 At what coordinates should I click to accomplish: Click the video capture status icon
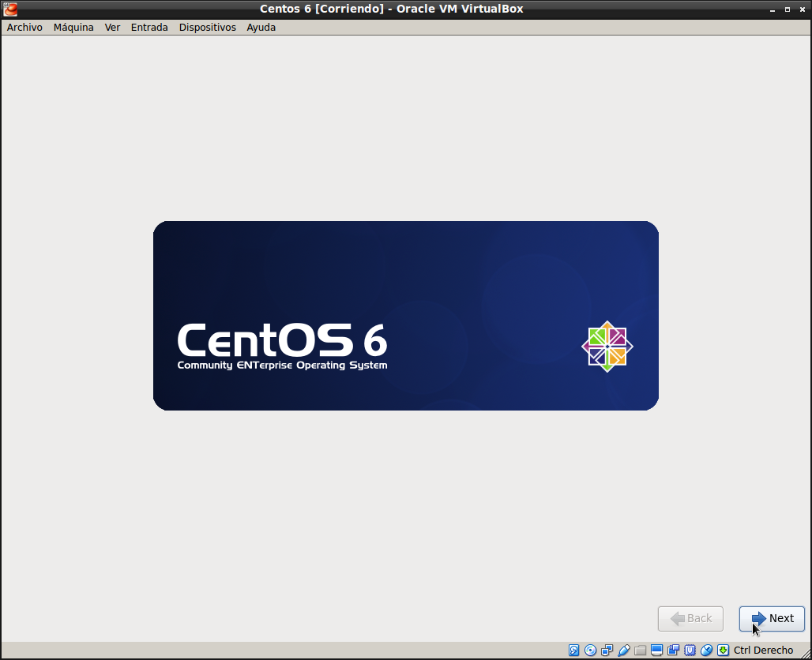click(673, 651)
